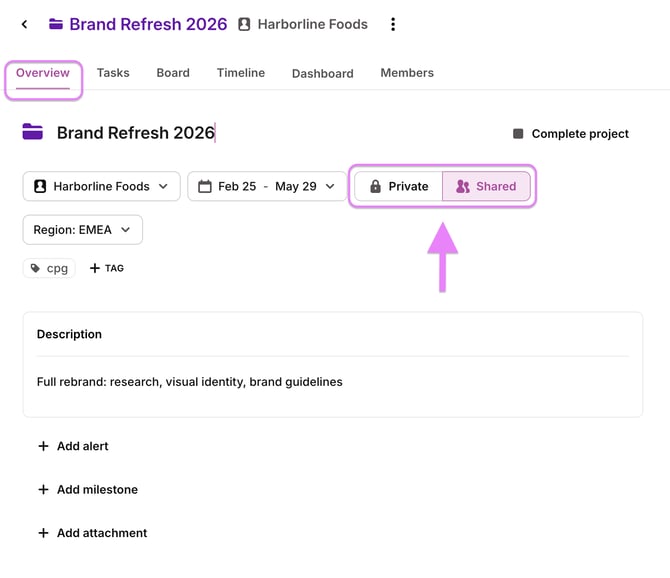Click the project description text field
This screenshot has width=670, height=578.
click(332, 382)
